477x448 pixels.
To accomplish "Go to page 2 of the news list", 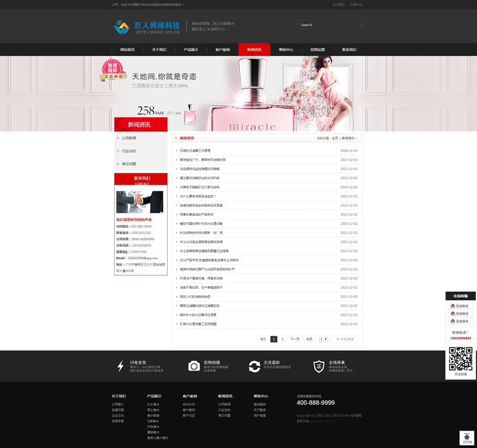I will tap(282, 339).
